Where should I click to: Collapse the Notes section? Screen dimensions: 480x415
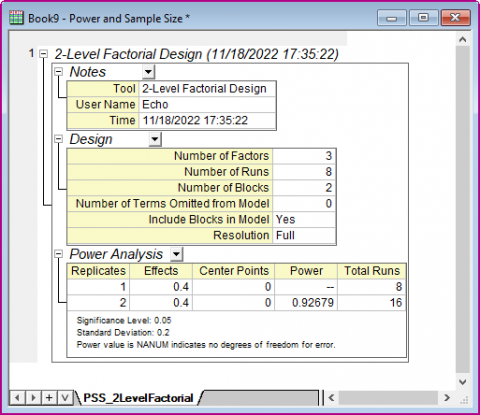pos(59,72)
